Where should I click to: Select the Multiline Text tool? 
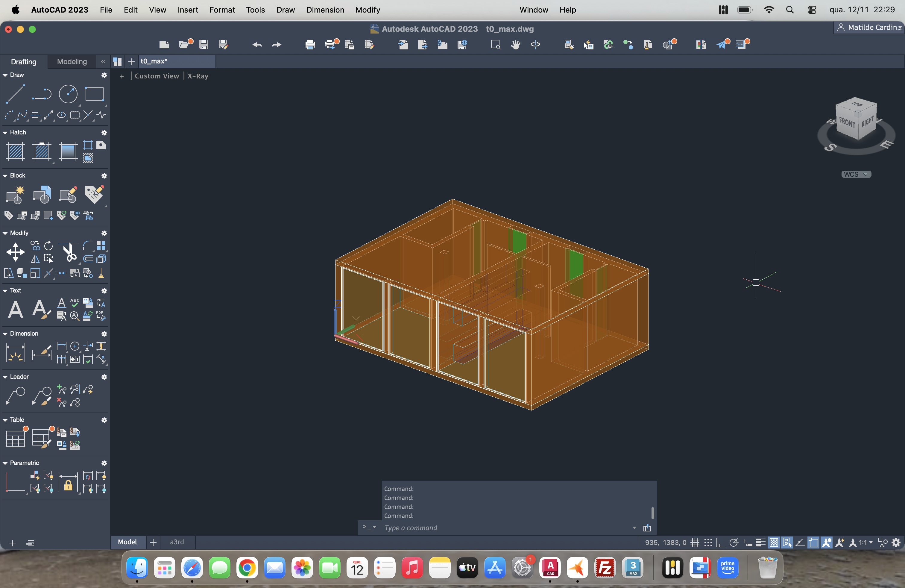pos(15,309)
